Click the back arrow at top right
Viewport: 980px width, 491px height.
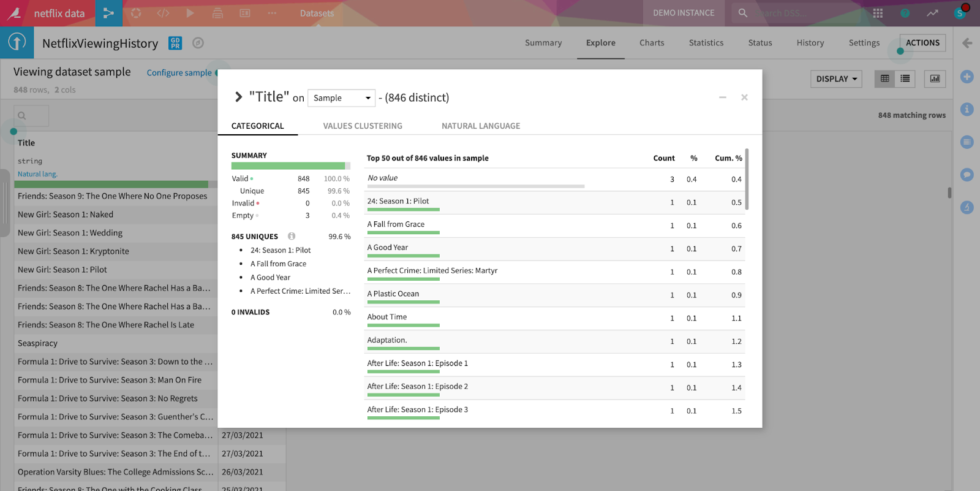pyautogui.click(x=967, y=43)
